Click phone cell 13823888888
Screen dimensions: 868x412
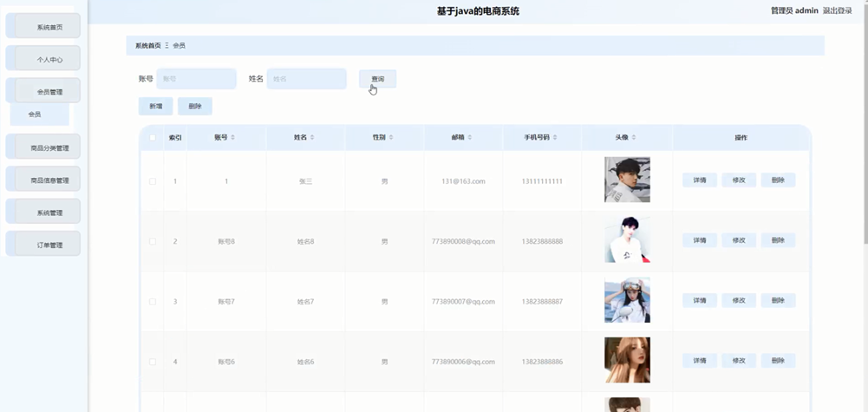coord(543,241)
